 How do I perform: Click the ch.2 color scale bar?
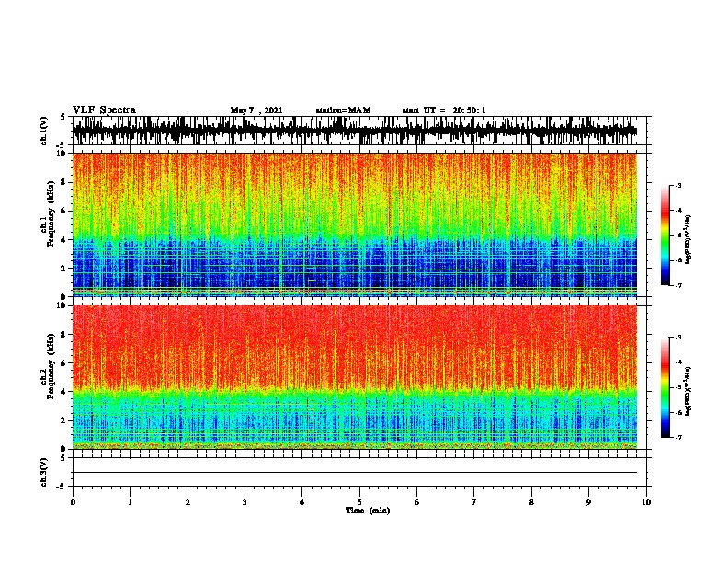tap(665, 387)
